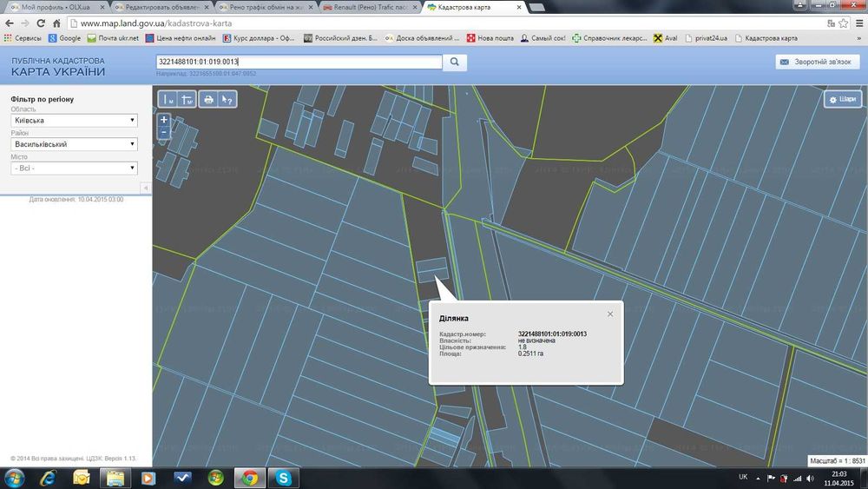Open Skype from the taskbar

(284, 478)
